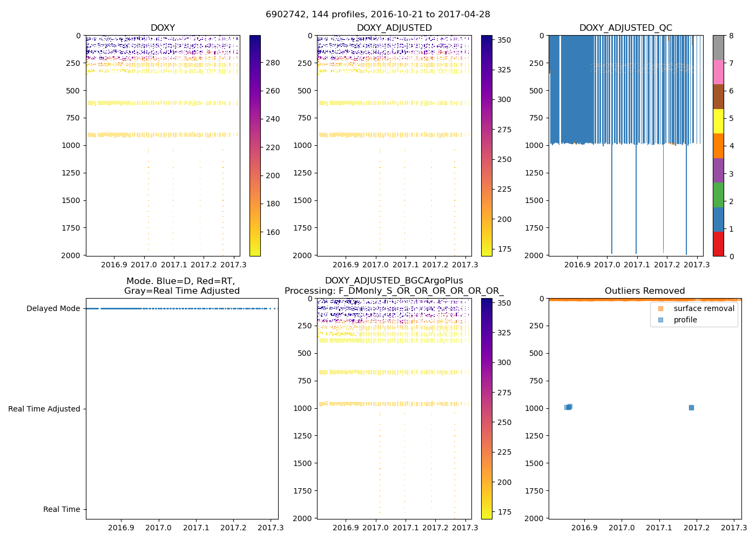Click the 'profile' legend text
756x540 pixels.
tap(685, 320)
